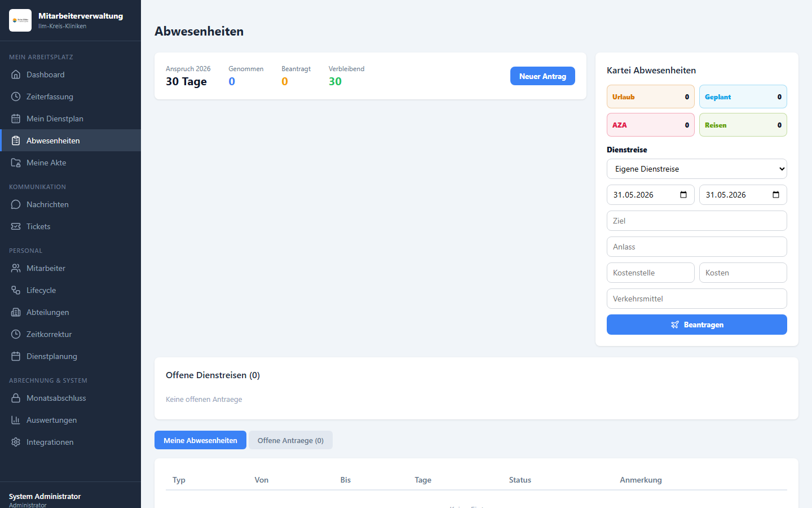Click the Nachrichten speech bubble icon

point(16,204)
